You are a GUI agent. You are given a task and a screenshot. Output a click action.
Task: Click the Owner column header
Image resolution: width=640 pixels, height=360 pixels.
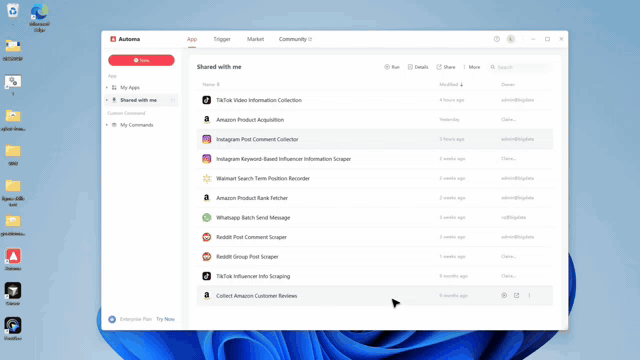coord(508,84)
